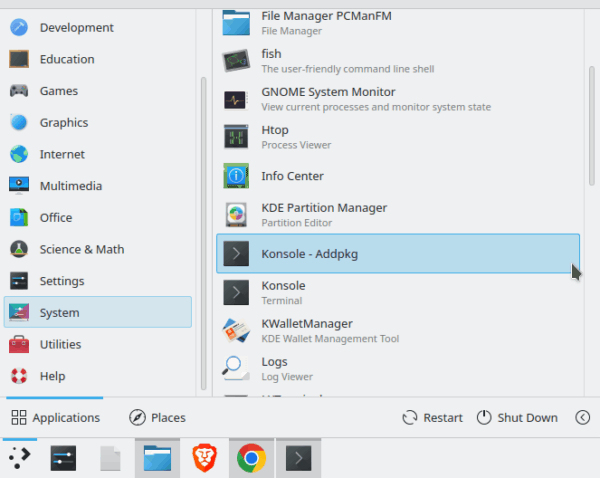
Task: Click the application launcher icon in taskbar
Action: tap(20, 458)
